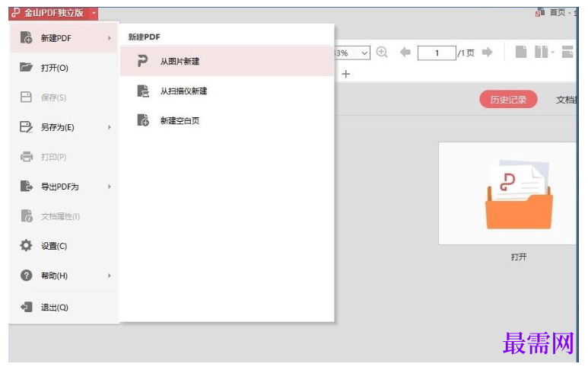This screenshot has height=367, width=588.
Task: Click the zoom in magnifier icon
Action: coord(382,53)
